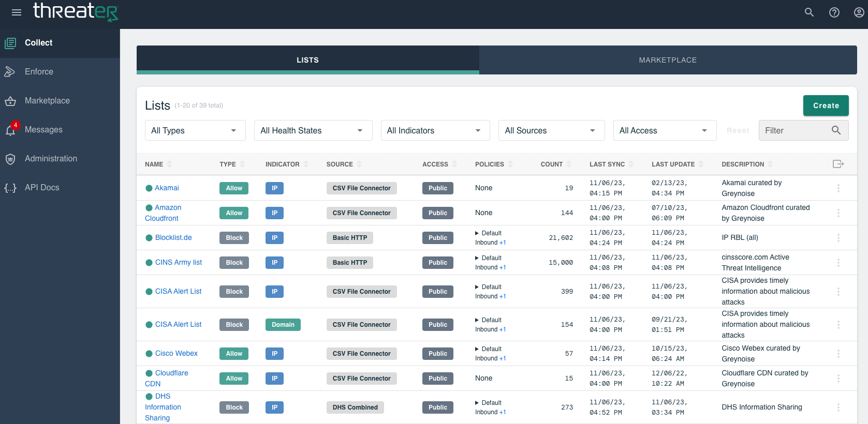Open the hamburger navigation menu
Image resolution: width=868 pixels, height=424 pixels.
click(17, 12)
